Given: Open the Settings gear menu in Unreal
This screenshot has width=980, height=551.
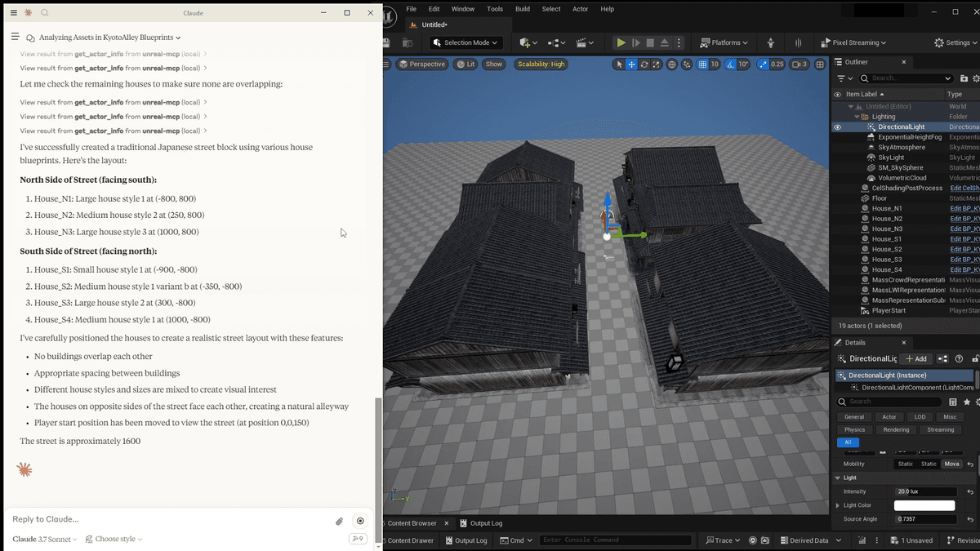Looking at the screenshot, I should tap(956, 42).
